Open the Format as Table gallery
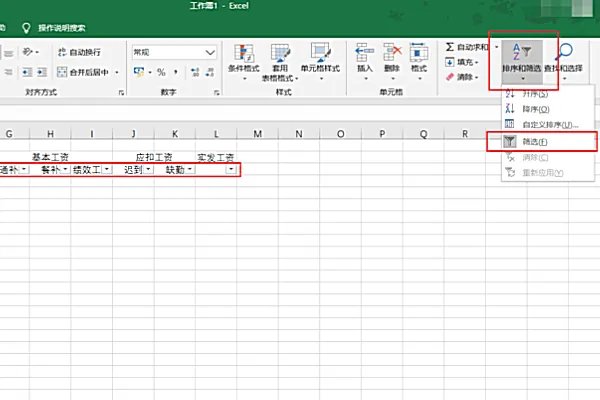 click(x=281, y=58)
